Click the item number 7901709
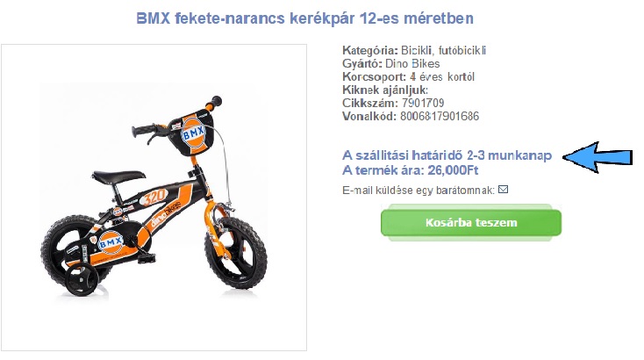The image size is (644, 360). pyautogui.click(x=423, y=103)
